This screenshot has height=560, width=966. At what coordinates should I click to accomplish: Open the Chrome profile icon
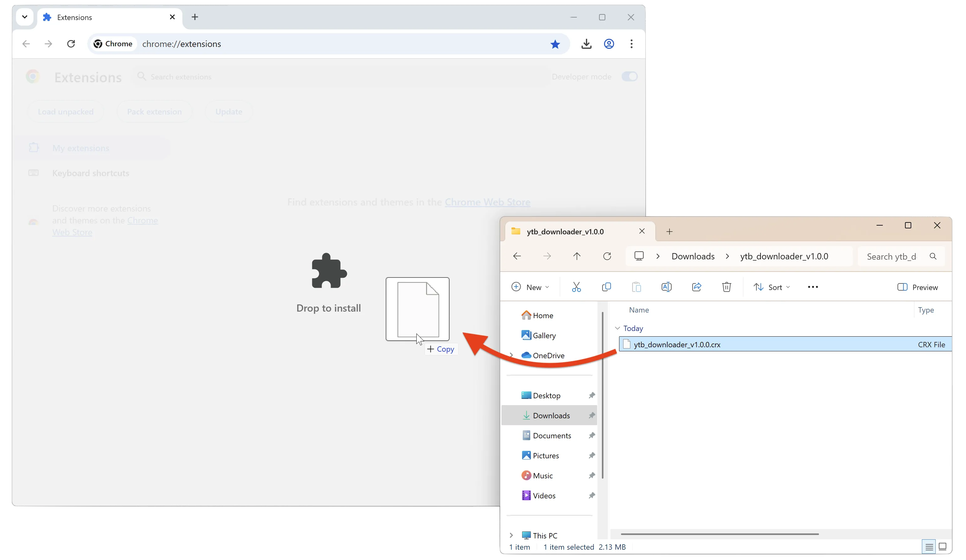pos(609,44)
